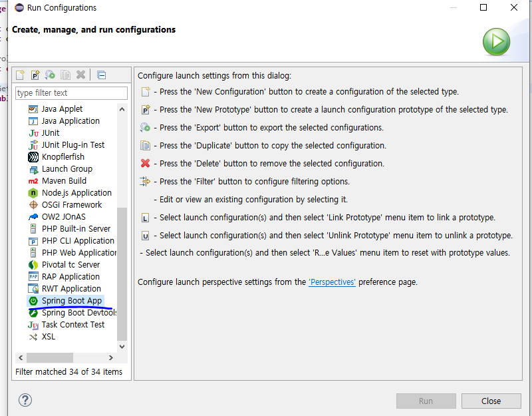532x416 pixels.
Task: Click the Export configuration toolbar icon
Action: (51, 75)
